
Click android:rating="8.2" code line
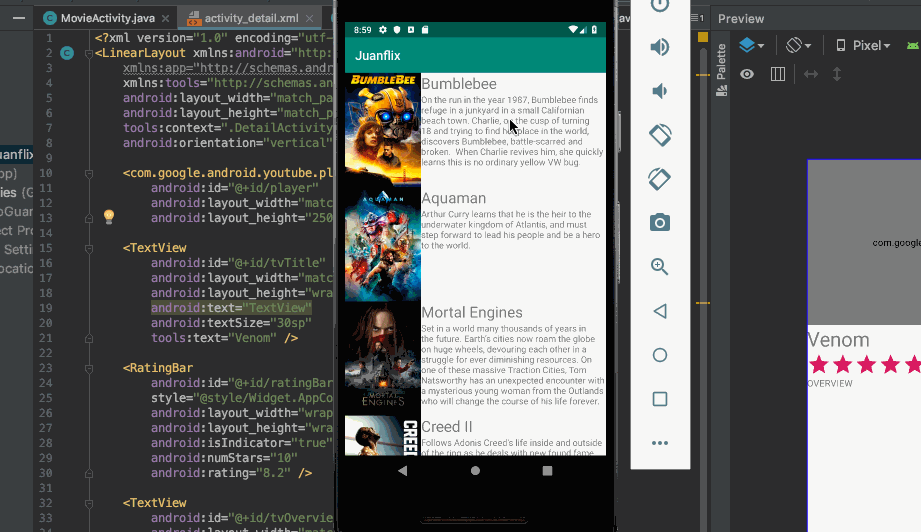pos(231,473)
